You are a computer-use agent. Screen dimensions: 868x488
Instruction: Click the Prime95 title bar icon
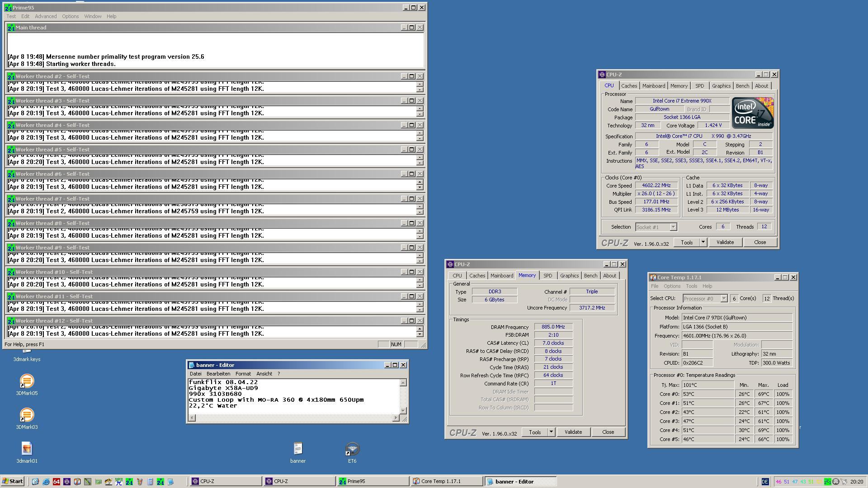(9, 8)
